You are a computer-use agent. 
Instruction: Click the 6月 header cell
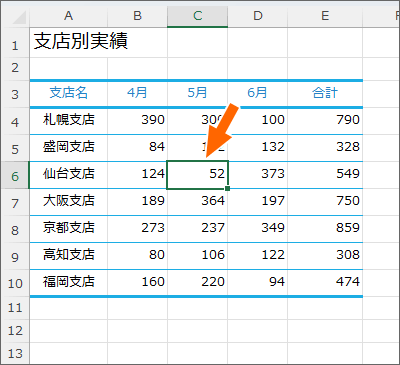[258, 93]
